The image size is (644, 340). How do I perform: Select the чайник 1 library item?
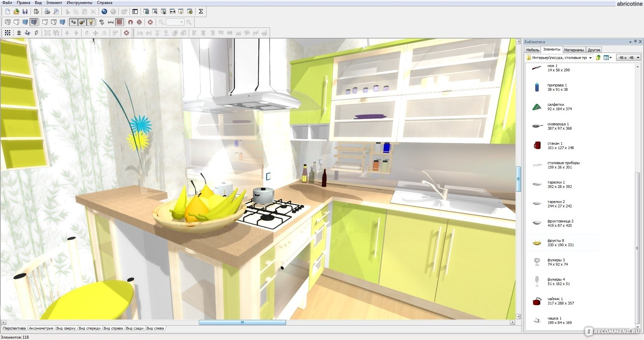tap(562, 301)
